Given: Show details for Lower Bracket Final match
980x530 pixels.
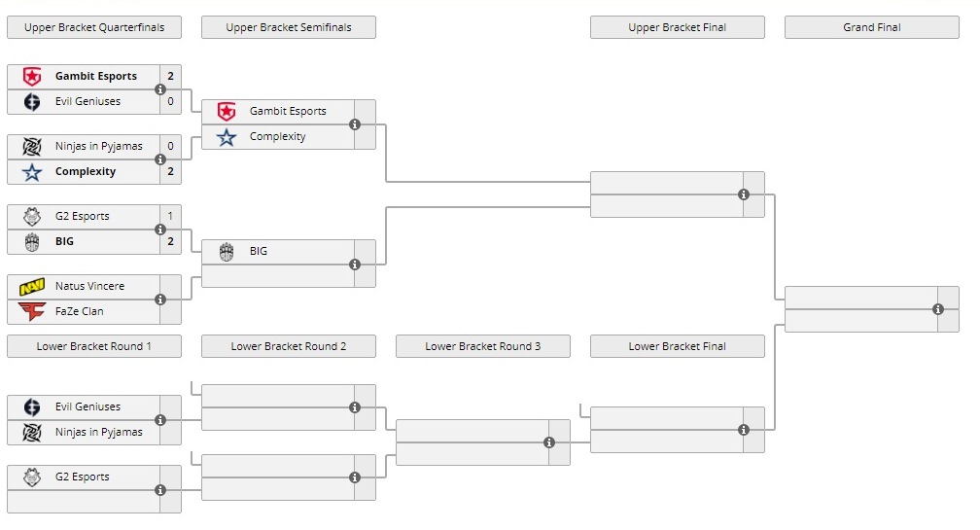Looking at the screenshot, I should (744, 430).
